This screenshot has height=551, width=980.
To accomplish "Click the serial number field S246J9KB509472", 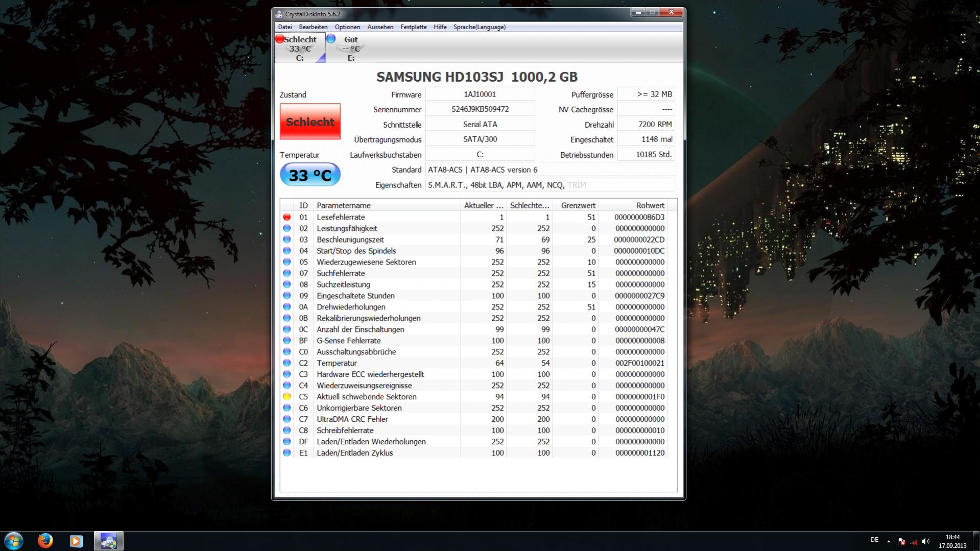I will (x=480, y=109).
